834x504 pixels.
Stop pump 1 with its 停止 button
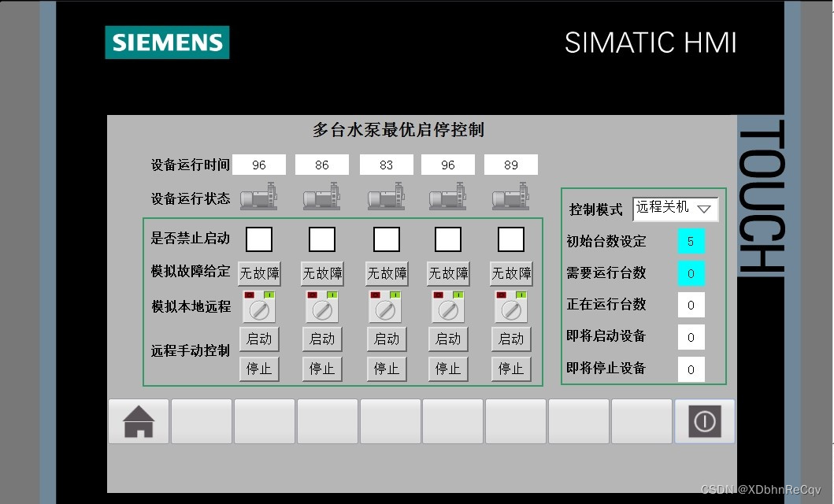260,369
